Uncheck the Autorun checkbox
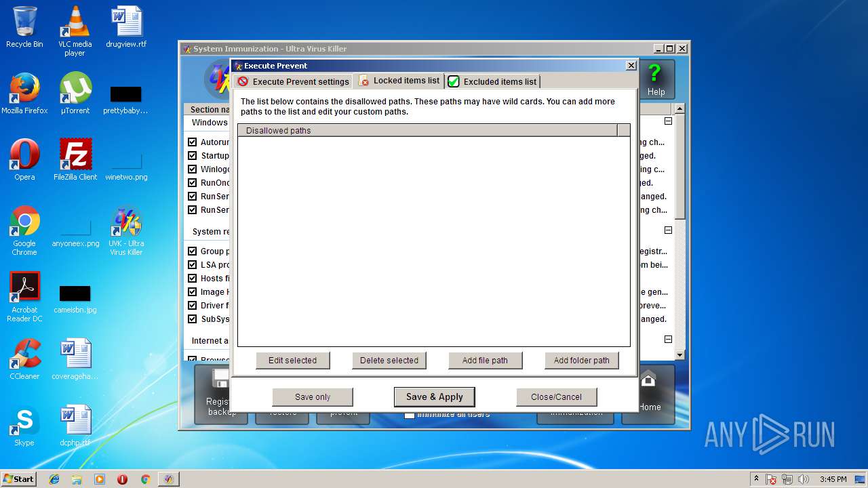Viewport: 868px width, 488px height. click(192, 142)
